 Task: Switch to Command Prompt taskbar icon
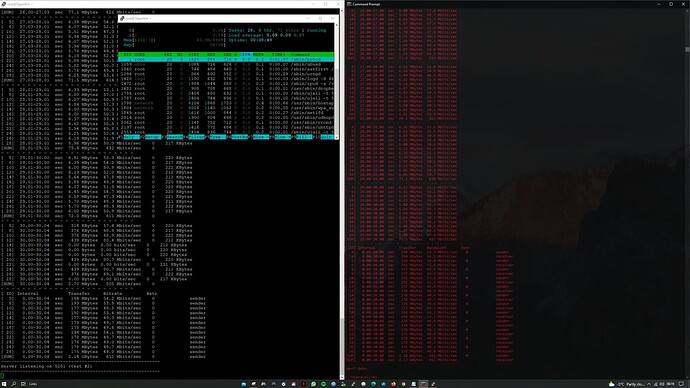[423, 384]
